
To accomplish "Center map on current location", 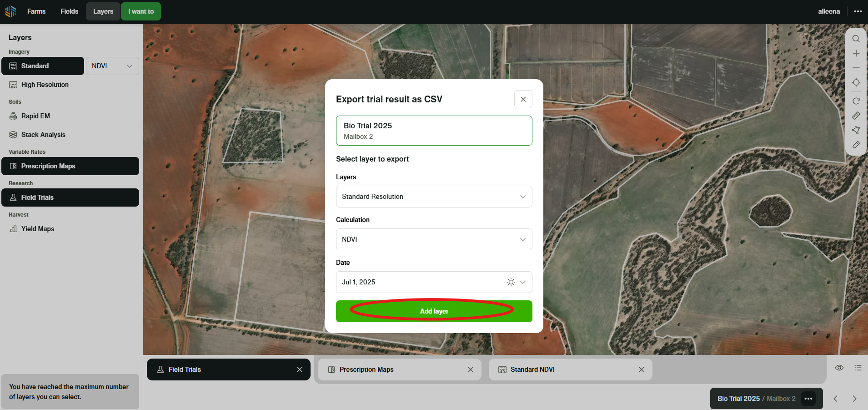I will point(856,82).
